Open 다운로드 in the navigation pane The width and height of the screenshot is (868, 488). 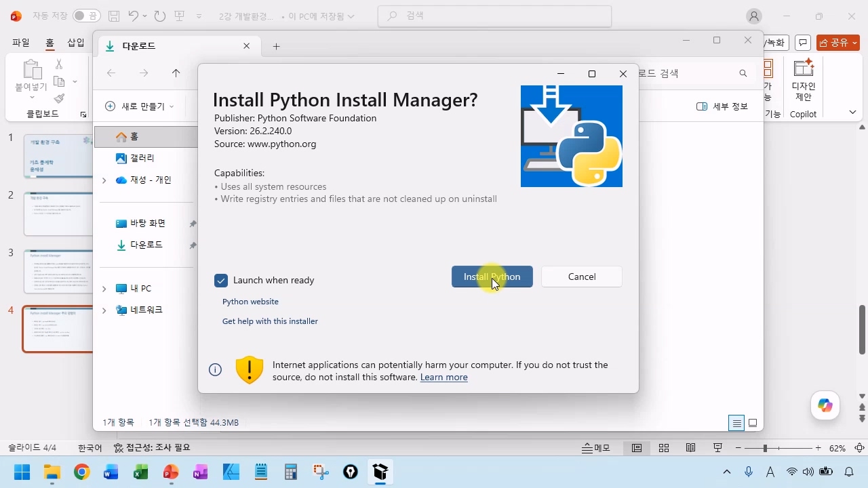pyautogui.click(x=146, y=245)
